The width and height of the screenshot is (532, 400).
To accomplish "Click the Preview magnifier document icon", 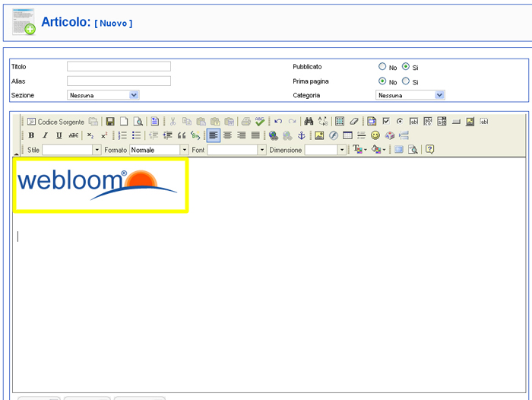I will coord(138,122).
